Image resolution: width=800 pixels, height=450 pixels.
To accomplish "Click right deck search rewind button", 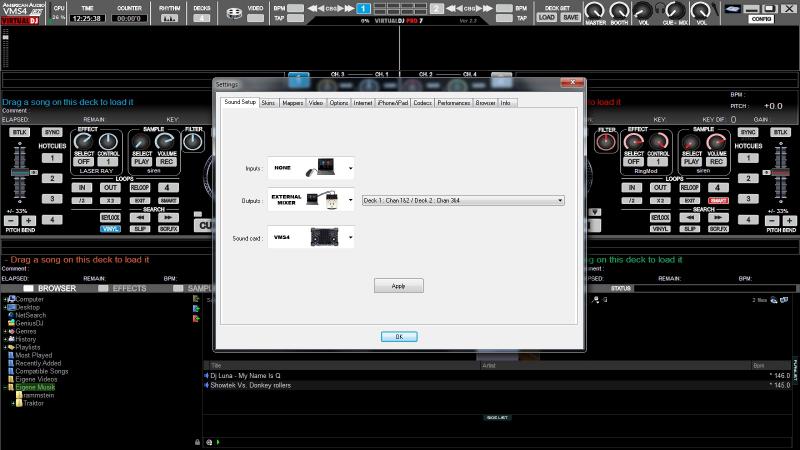I will point(689,217).
